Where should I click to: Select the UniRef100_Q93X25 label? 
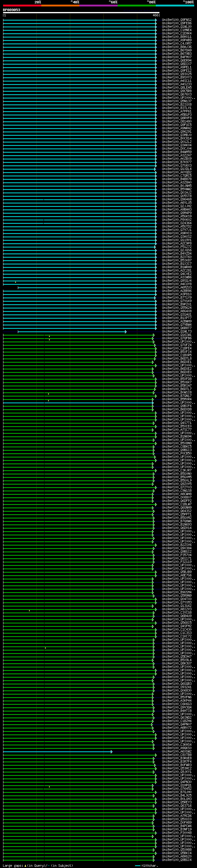click(176, 74)
